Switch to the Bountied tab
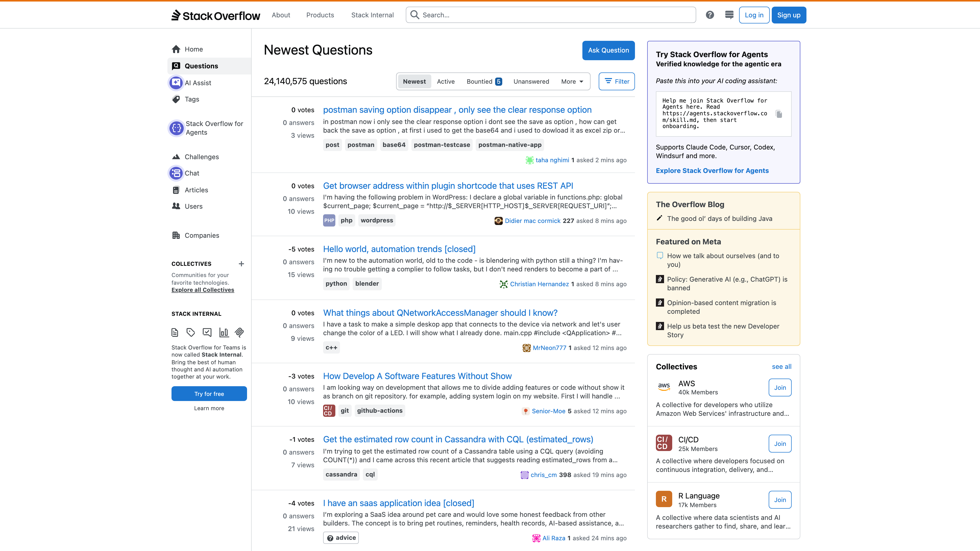 coord(484,81)
